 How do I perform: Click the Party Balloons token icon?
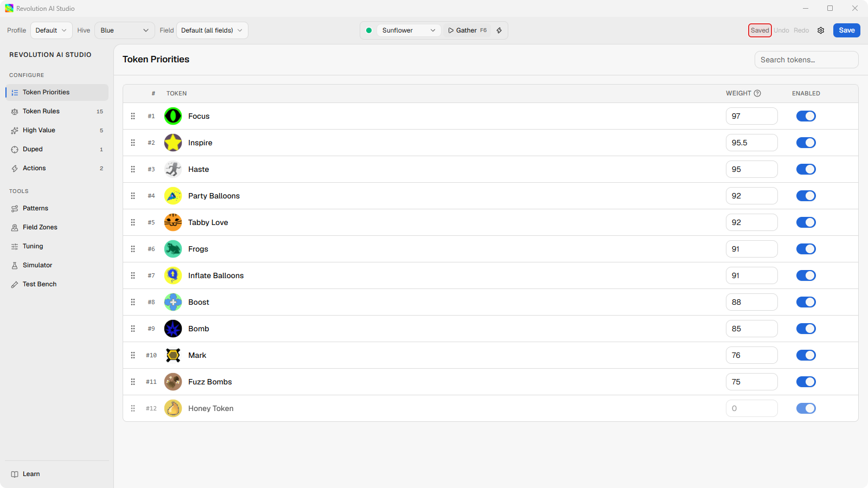[x=173, y=196]
